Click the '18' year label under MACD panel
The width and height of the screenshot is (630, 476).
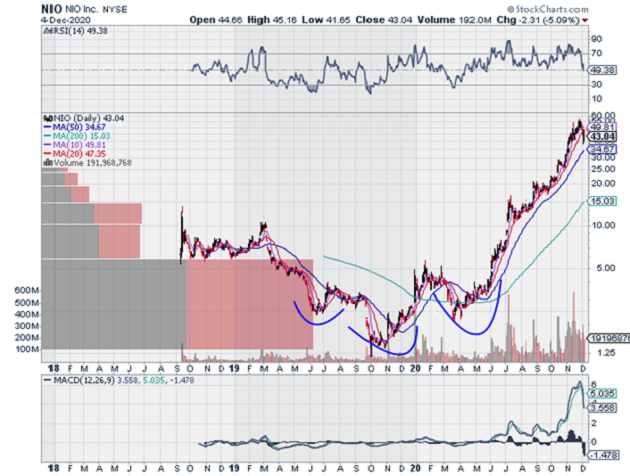coord(53,468)
